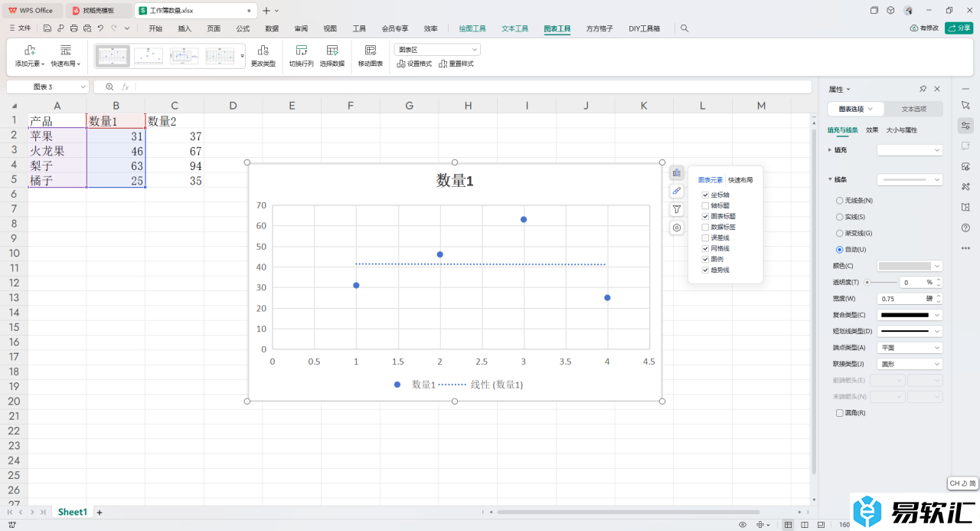Uncheck the 坐标轴 axes checkbox

click(x=705, y=195)
